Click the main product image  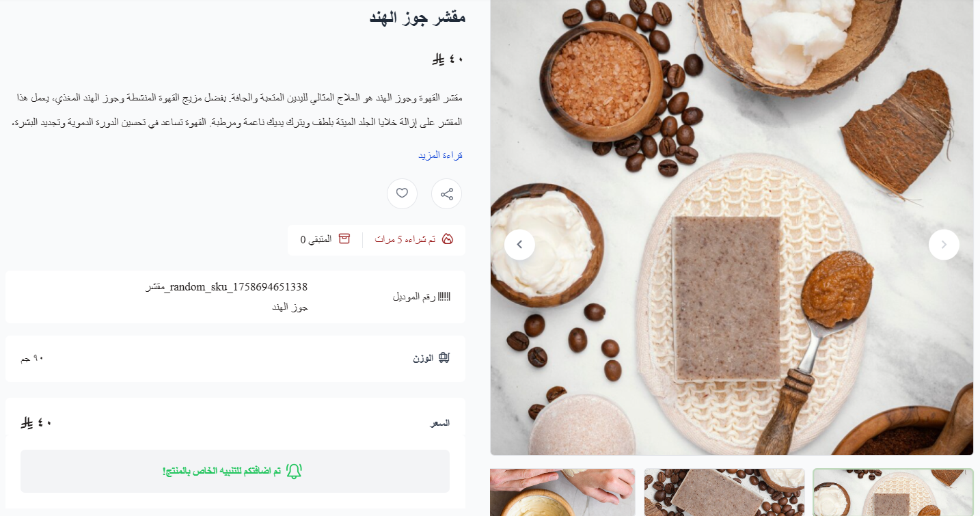pos(731,227)
